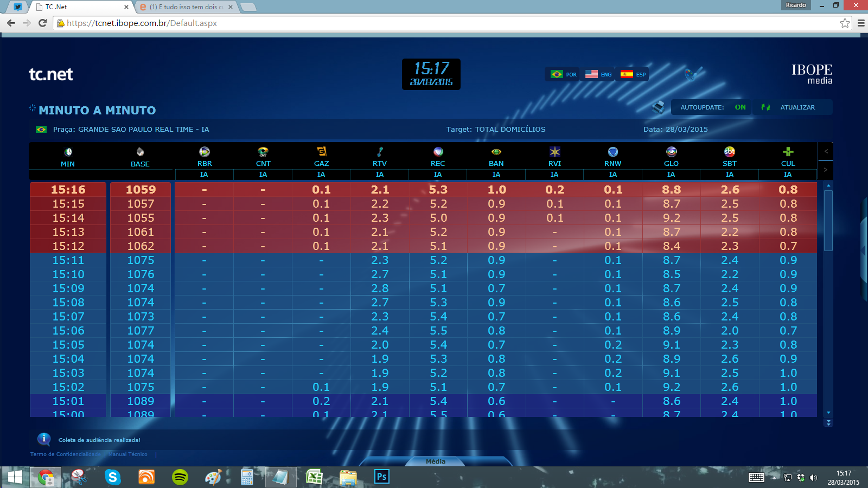The width and height of the screenshot is (868, 488).
Task: Toggle Autoupdate ON setting
Action: pyautogui.click(x=740, y=107)
